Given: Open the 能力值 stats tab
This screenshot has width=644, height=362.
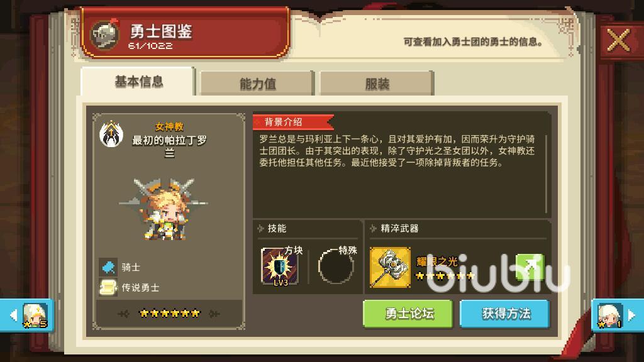Looking at the screenshot, I should point(257,84).
